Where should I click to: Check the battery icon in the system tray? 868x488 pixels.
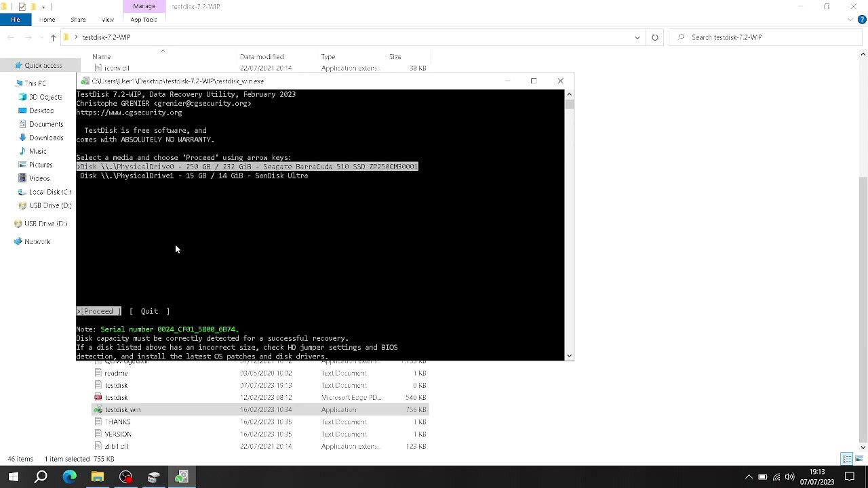pos(763,477)
